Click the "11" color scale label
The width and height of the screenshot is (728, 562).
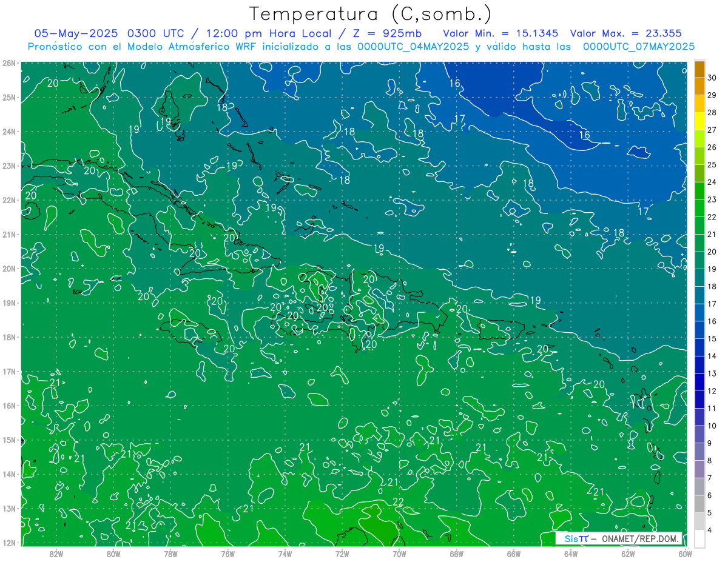tap(712, 408)
